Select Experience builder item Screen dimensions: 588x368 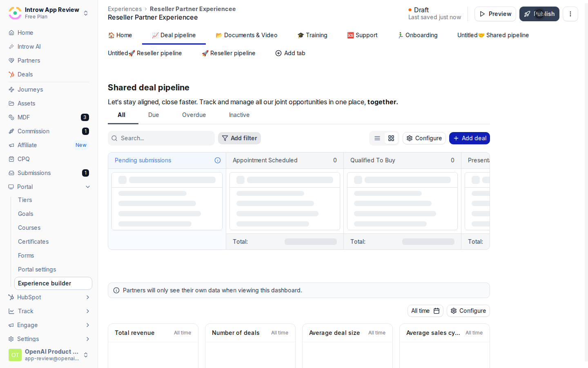(53, 283)
